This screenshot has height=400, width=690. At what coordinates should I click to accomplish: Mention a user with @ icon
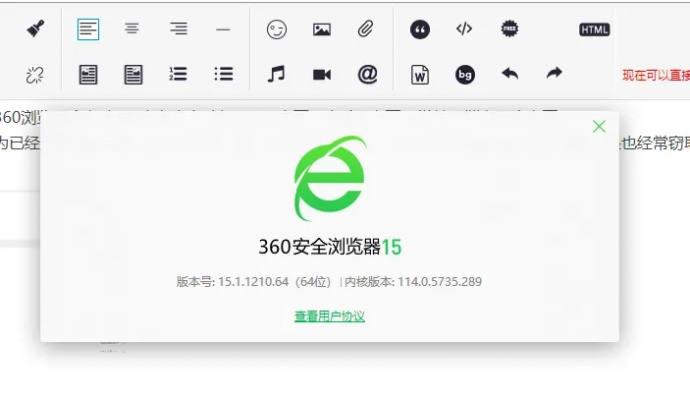tap(367, 74)
